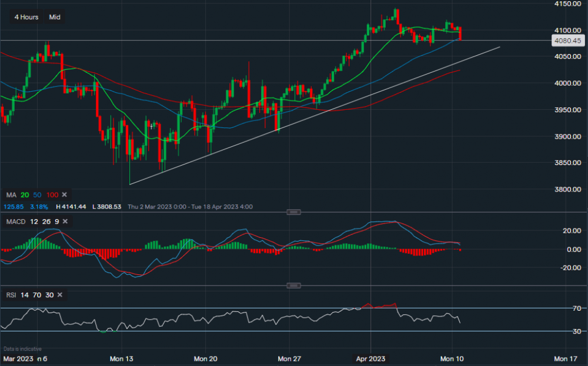Remove the MA indicator using its X icon
This screenshot has width=588, height=366.
[x=64, y=194]
